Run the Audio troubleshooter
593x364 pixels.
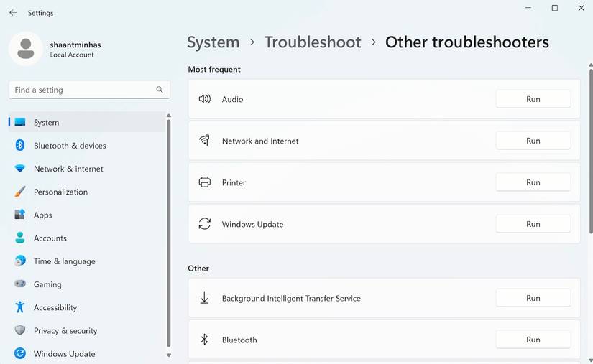[x=533, y=99]
